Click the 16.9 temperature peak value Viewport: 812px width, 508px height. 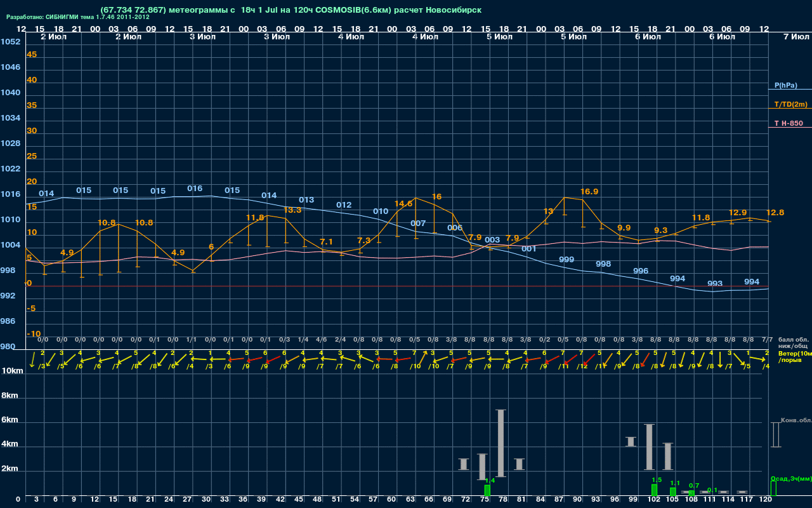589,191
